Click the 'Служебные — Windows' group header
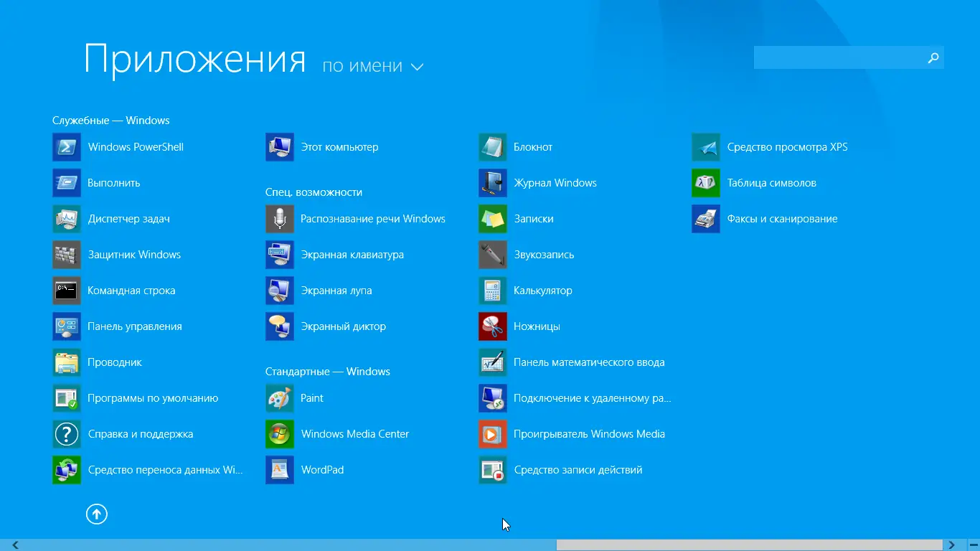980x551 pixels. pos(111,121)
